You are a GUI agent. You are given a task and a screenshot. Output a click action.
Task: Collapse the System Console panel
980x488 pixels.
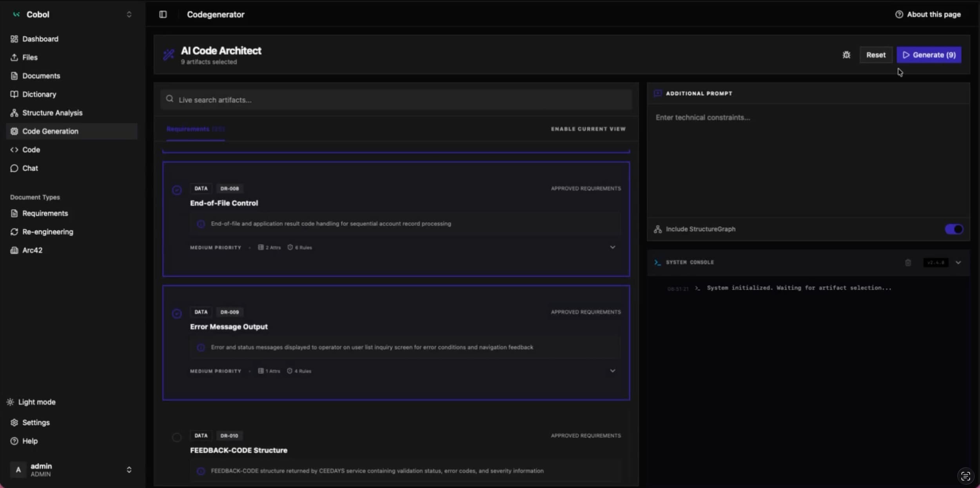958,263
